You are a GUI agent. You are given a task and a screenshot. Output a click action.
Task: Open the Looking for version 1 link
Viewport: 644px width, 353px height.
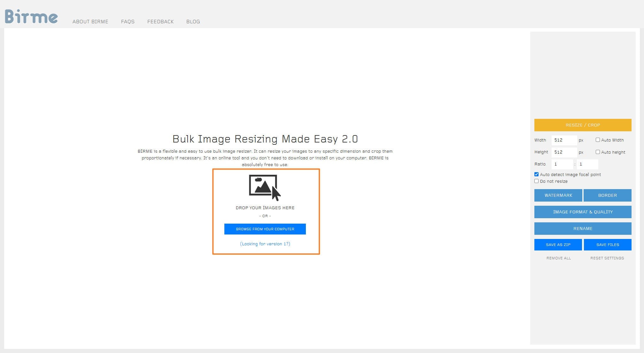coord(265,244)
